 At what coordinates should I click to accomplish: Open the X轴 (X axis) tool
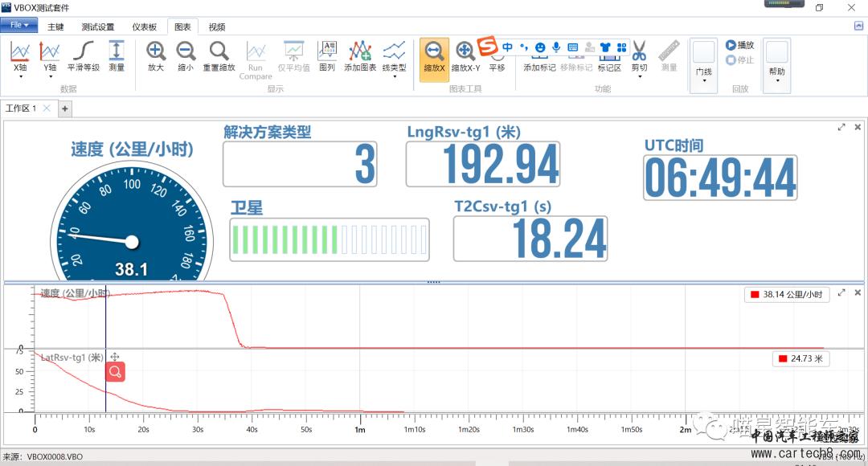coord(20,56)
